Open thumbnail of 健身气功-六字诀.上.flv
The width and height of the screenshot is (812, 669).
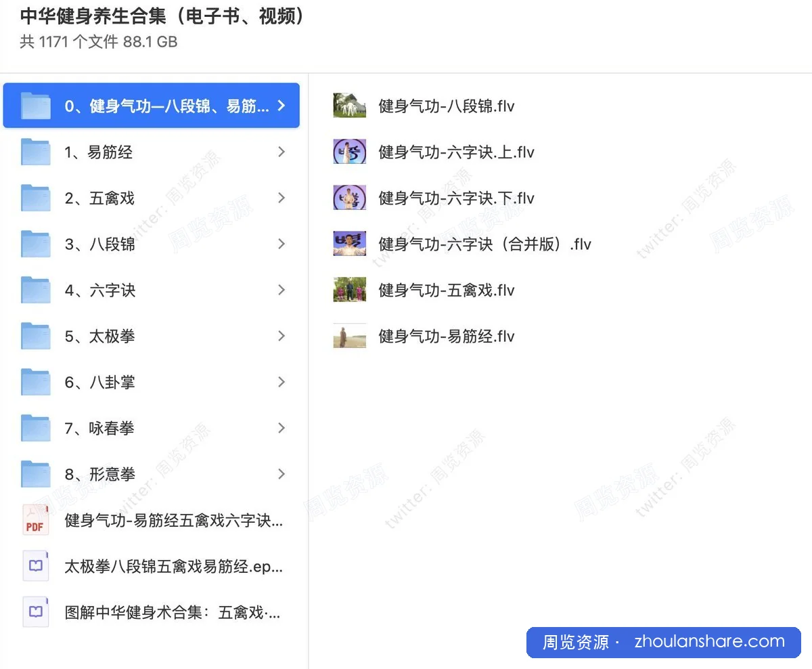[x=350, y=152]
